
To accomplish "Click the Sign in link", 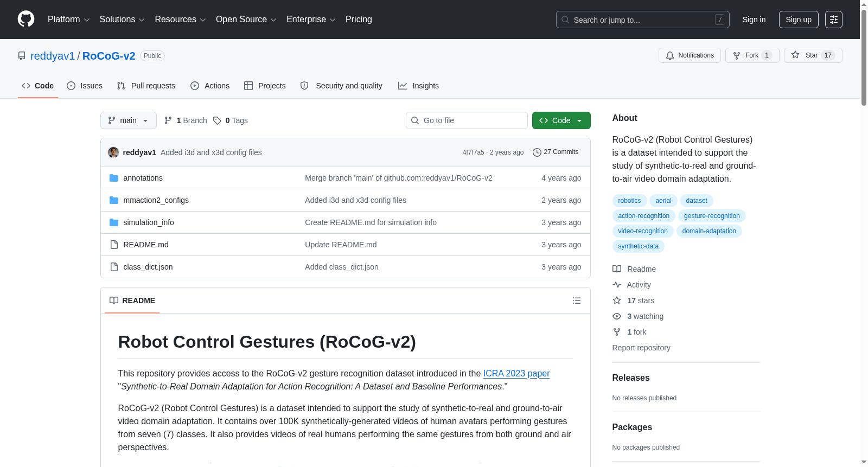I will point(754,20).
